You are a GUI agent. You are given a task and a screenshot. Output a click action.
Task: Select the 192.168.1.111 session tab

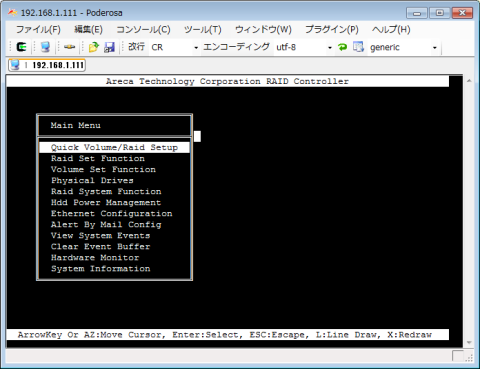[x=47, y=65]
